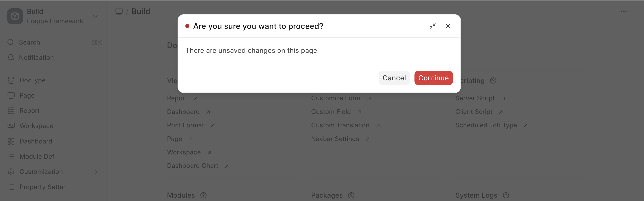The image size is (644, 201).
Task: Click the Scripting help question icon
Action: [x=493, y=81]
